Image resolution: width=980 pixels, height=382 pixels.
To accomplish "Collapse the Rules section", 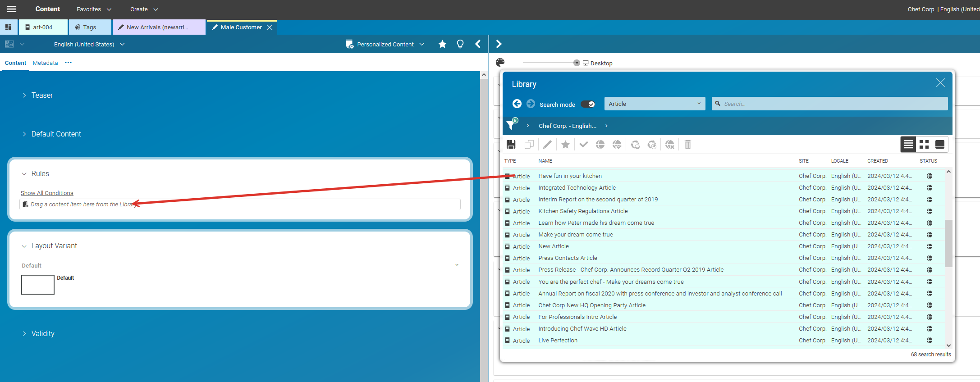I will (24, 174).
